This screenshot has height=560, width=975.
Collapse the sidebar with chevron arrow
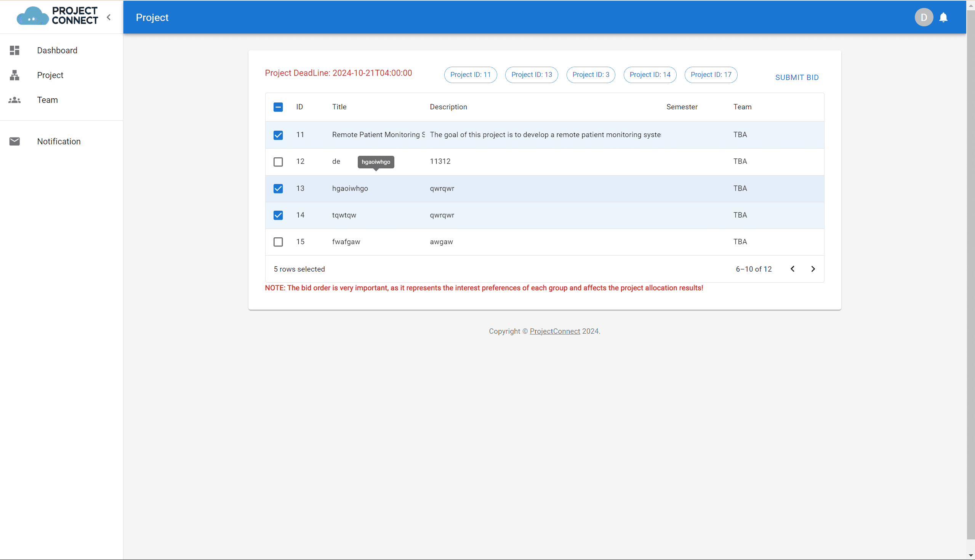(x=109, y=17)
